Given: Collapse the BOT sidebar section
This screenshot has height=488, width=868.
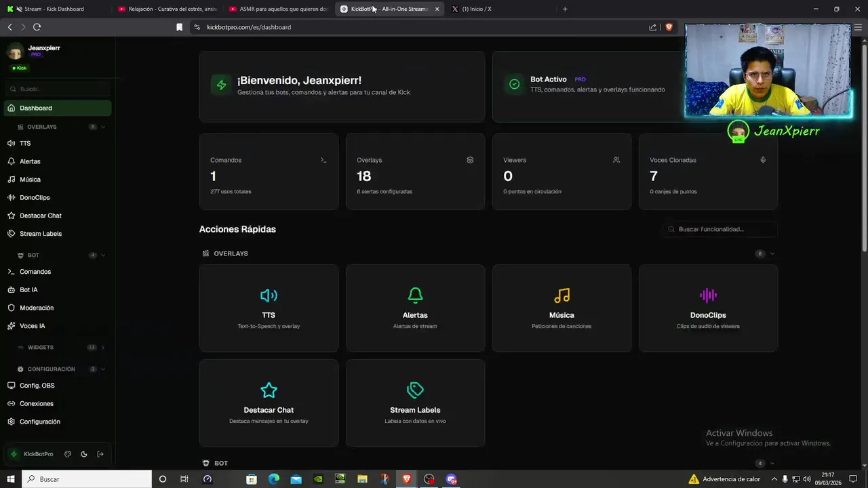Looking at the screenshot, I should point(103,256).
